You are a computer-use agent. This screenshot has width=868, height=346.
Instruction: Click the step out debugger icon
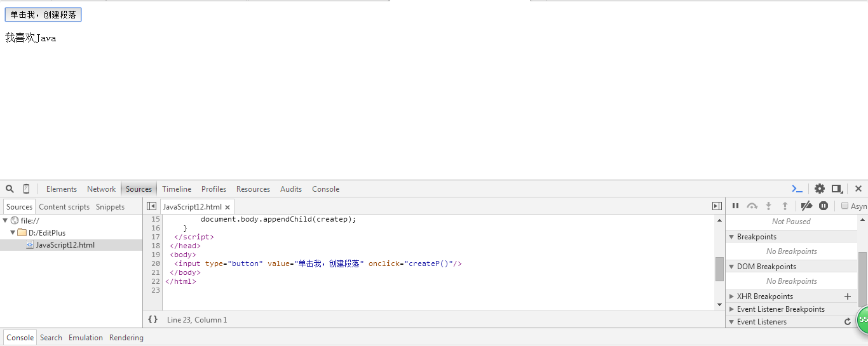(x=785, y=206)
